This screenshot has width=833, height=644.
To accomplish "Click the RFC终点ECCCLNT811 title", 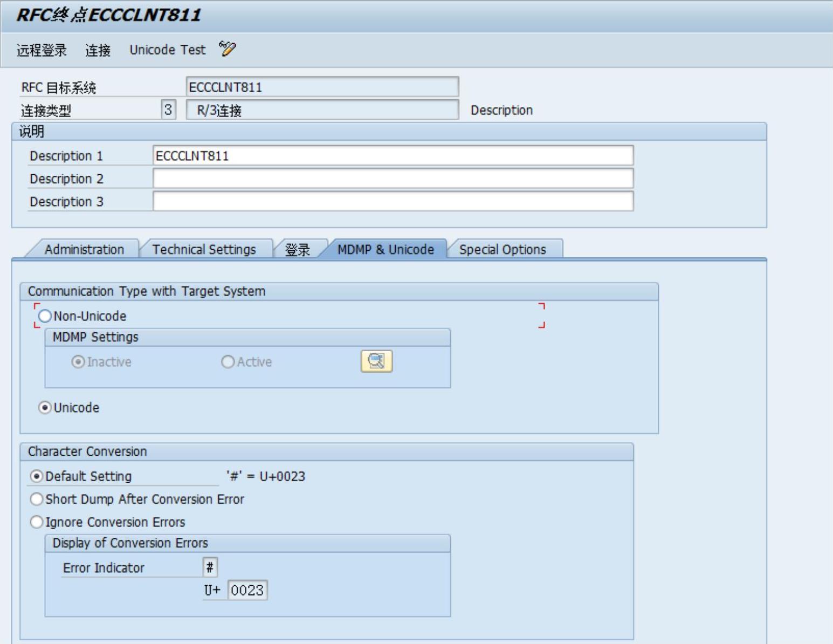I will pos(109,15).
